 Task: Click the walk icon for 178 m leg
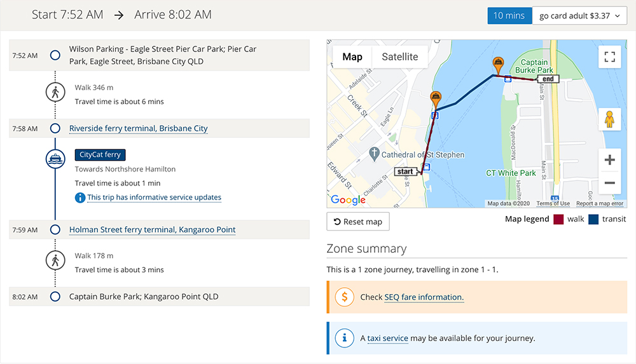point(55,260)
